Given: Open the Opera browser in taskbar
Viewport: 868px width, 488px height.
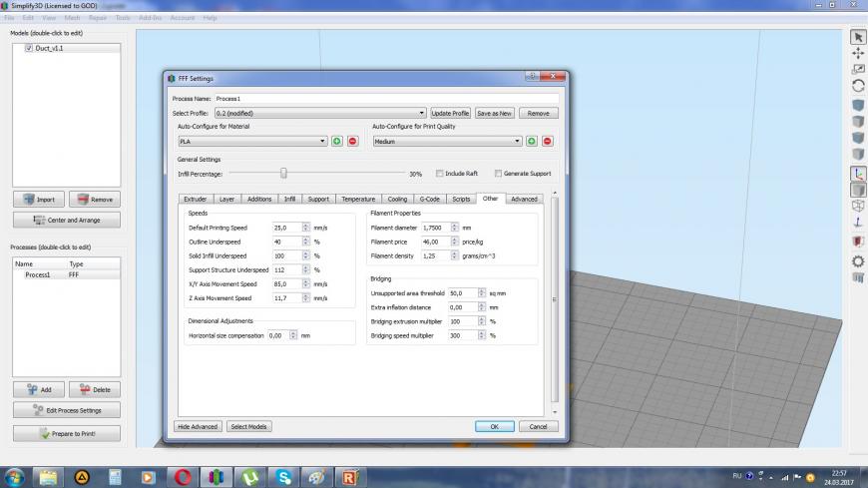Looking at the screenshot, I should pos(182,477).
